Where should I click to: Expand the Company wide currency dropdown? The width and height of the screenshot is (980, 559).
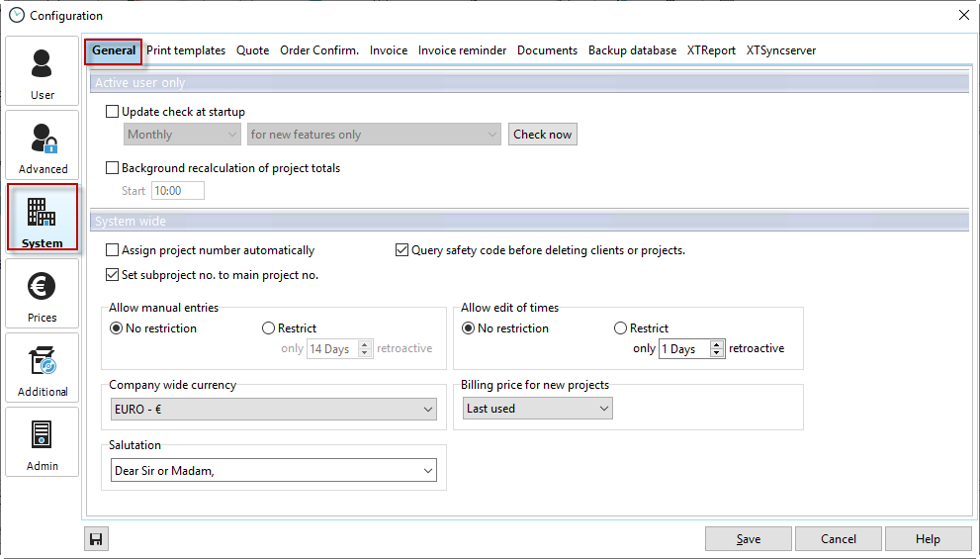428,410
